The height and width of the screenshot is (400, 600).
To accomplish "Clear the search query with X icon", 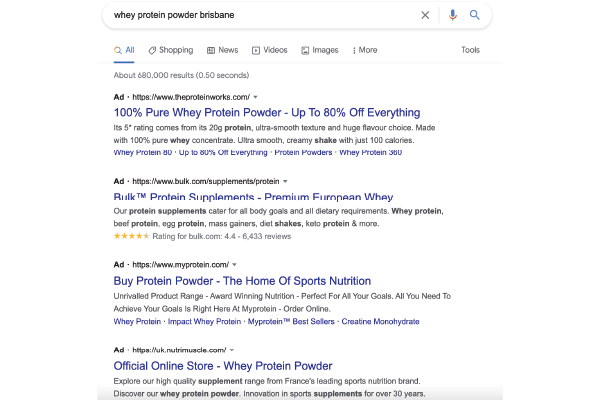I will coord(425,15).
